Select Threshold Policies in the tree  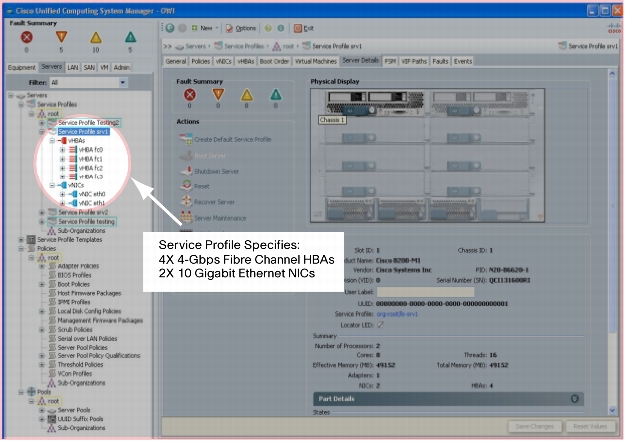click(80, 364)
